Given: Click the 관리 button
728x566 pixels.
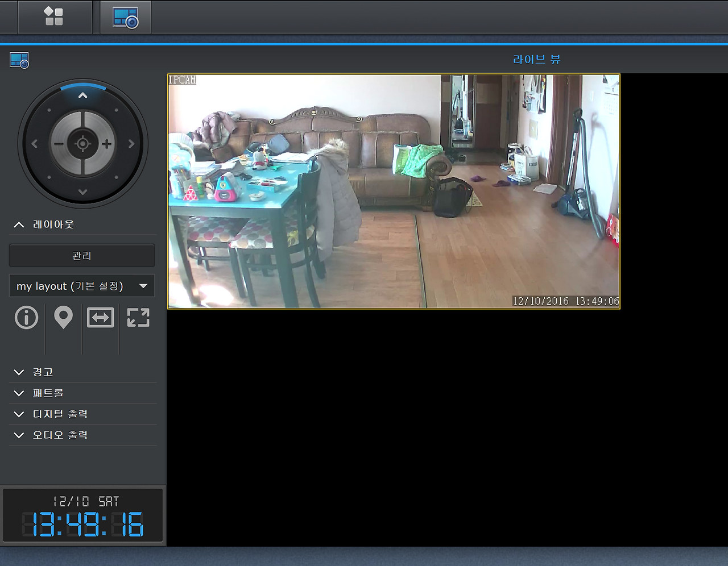Looking at the screenshot, I should coord(82,256).
